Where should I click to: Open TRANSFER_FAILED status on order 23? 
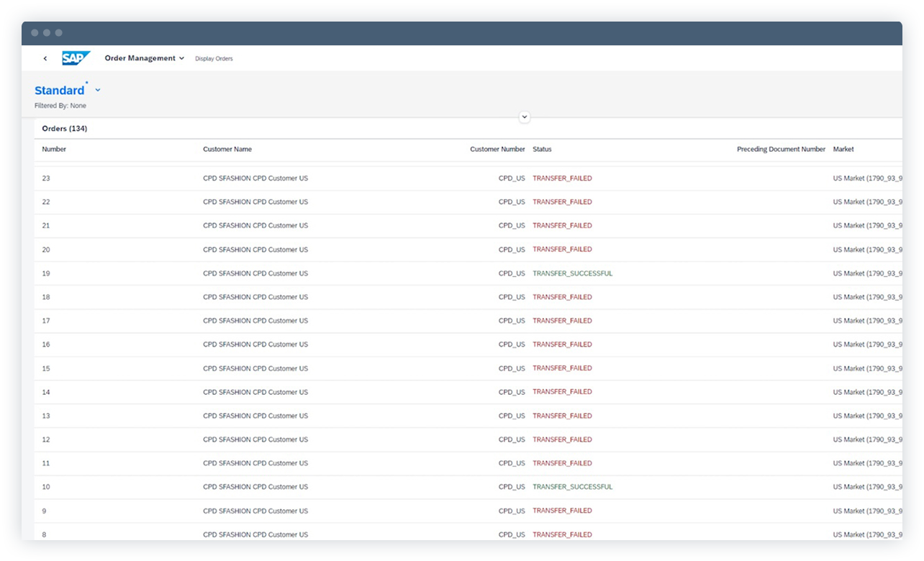click(562, 178)
